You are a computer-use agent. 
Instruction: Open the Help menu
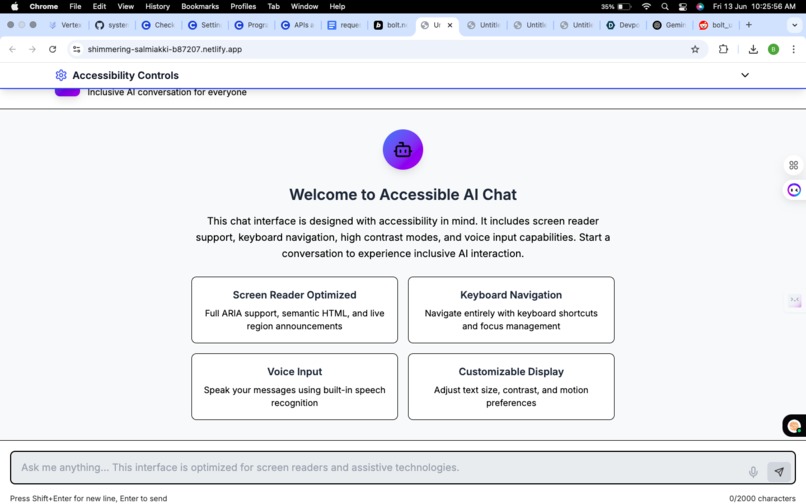coord(337,6)
